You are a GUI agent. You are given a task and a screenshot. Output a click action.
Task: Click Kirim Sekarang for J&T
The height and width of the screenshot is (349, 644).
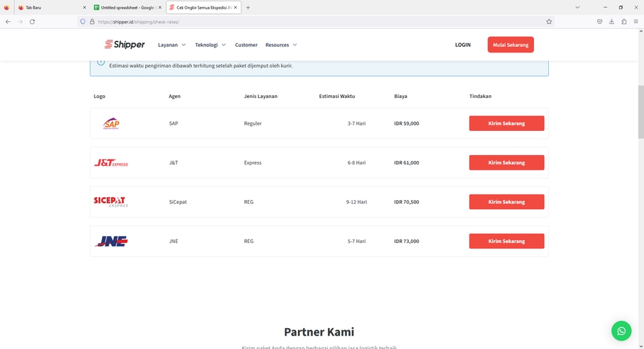pyautogui.click(x=506, y=163)
